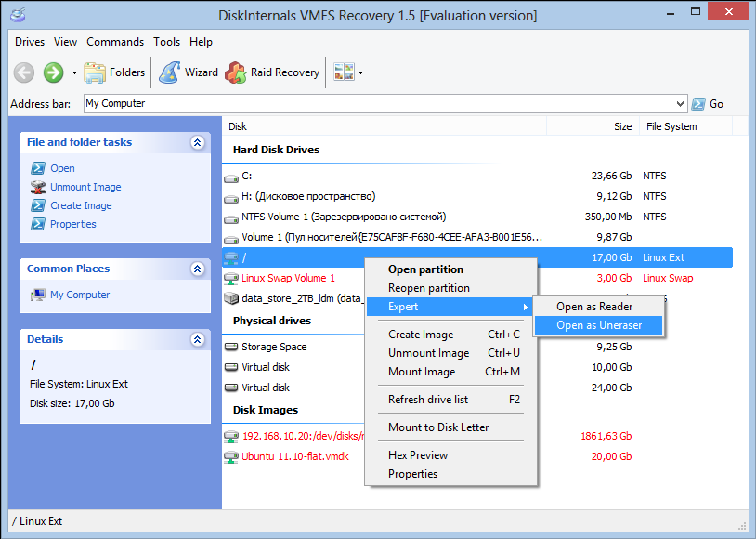The height and width of the screenshot is (539, 756).
Task: Click the 10,00 Gb Virtual disk icon
Action: pyautogui.click(x=231, y=367)
